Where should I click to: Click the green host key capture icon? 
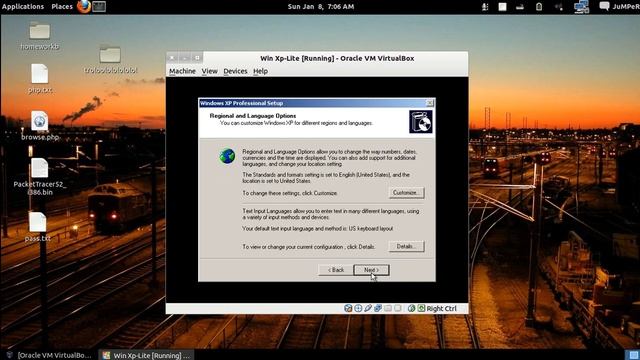pyautogui.click(x=421, y=308)
